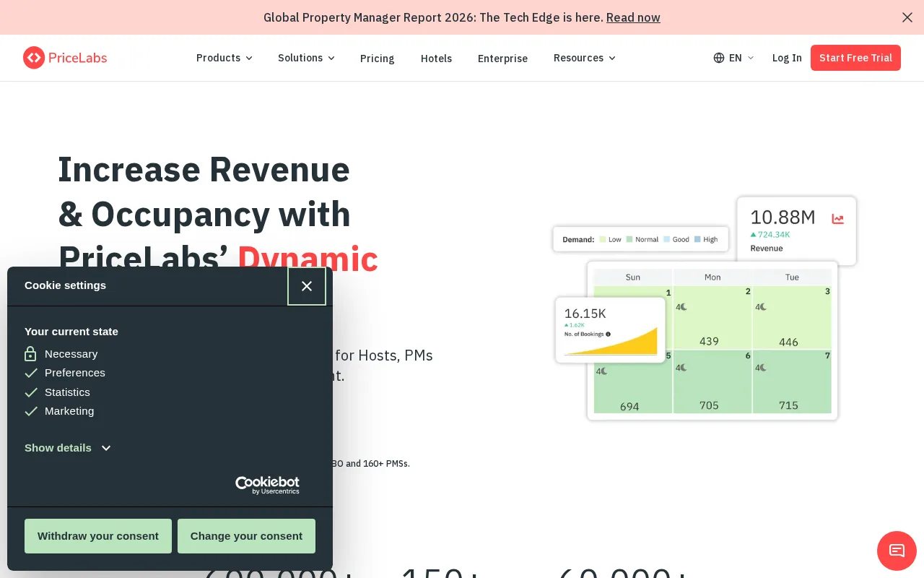Click the moon icon in day 7 cell
The height and width of the screenshot is (578, 924).
762,368
